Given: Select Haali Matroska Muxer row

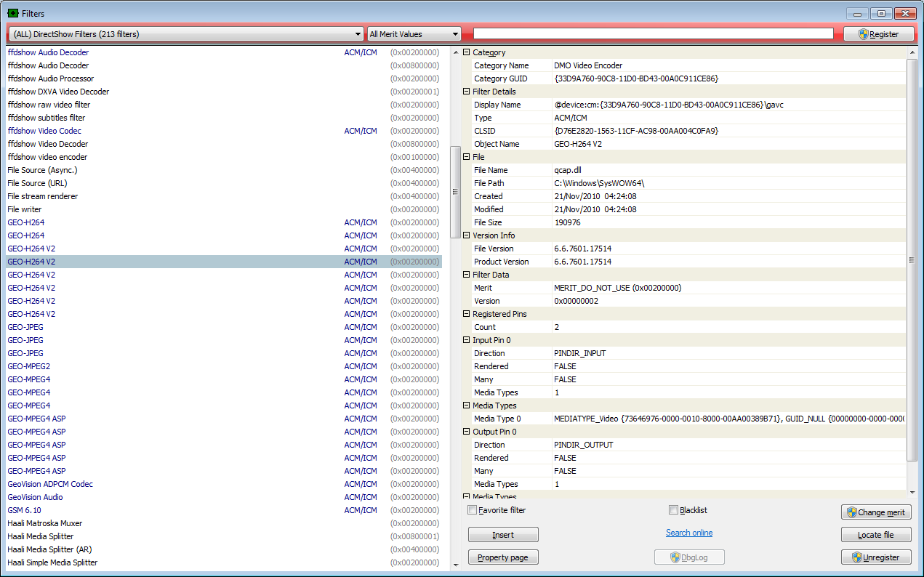Looking at the screenshot, I should pyautogui.click(x=223, y=523).
